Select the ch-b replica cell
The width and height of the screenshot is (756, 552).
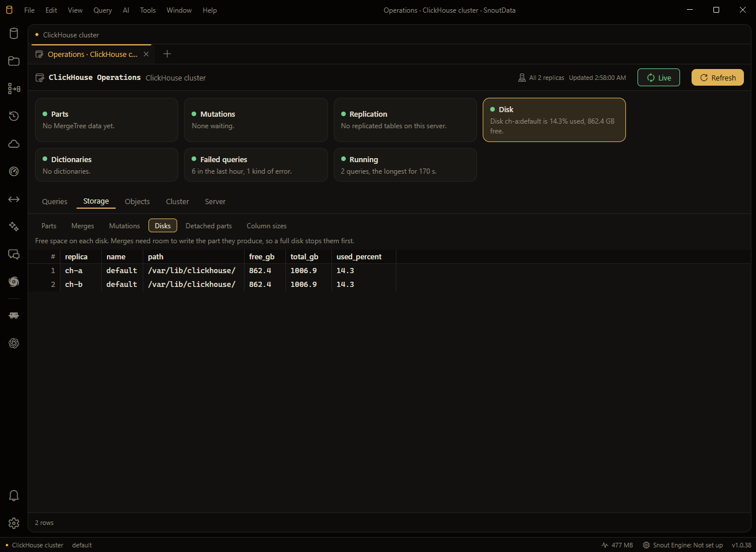[x=81, y=284]
